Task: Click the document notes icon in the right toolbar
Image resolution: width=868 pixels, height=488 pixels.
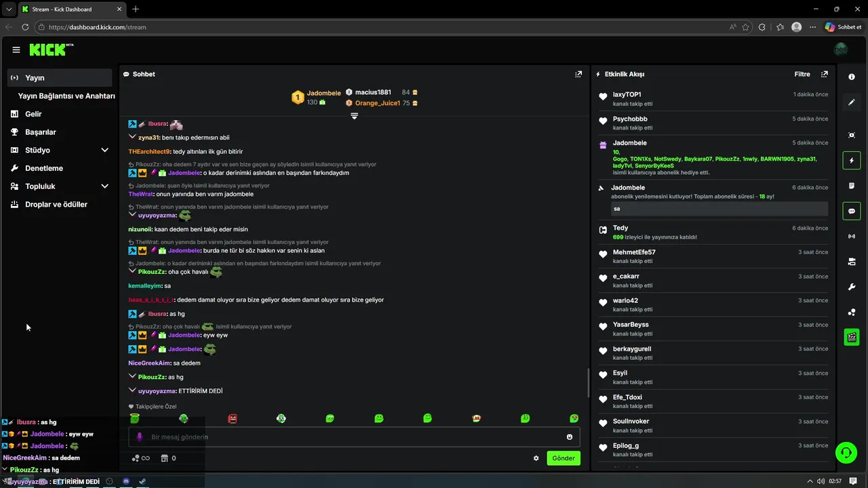Action: coord(852,186)
